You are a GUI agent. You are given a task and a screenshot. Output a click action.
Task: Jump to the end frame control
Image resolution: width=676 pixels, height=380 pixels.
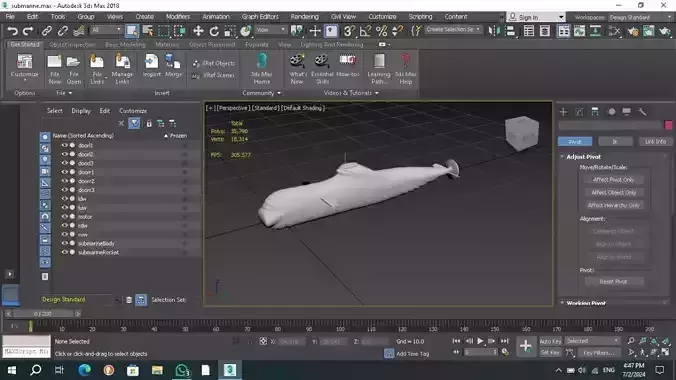tap(504, 341)
